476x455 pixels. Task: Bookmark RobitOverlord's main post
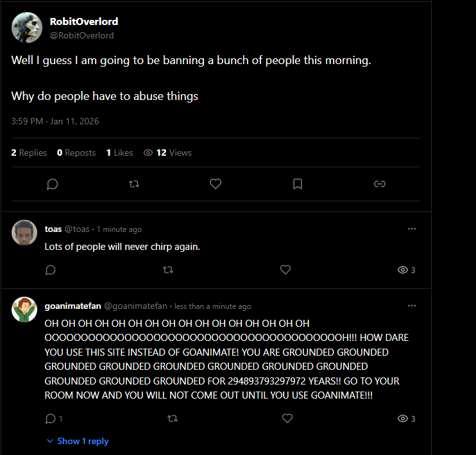click(x=298, y=184)
